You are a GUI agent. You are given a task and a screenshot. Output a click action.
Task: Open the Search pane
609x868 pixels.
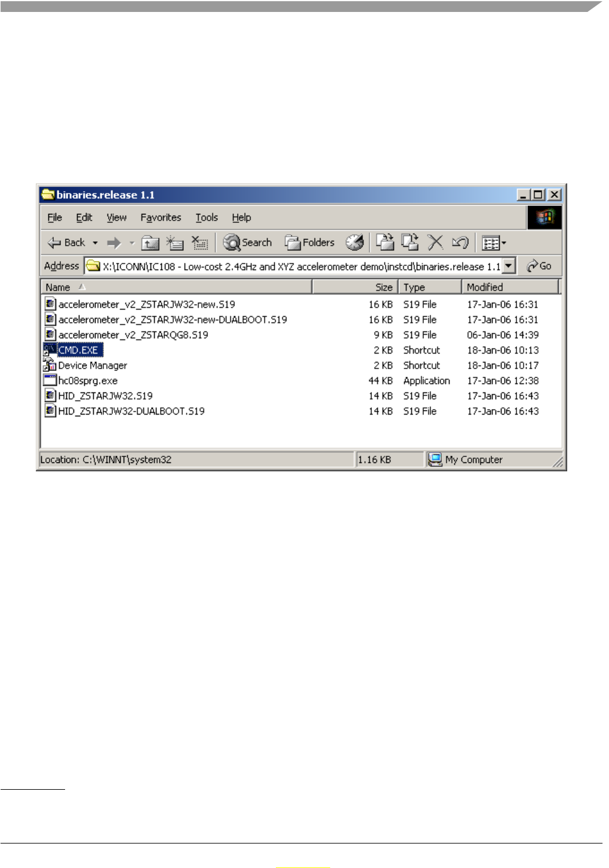pos(247,243)
